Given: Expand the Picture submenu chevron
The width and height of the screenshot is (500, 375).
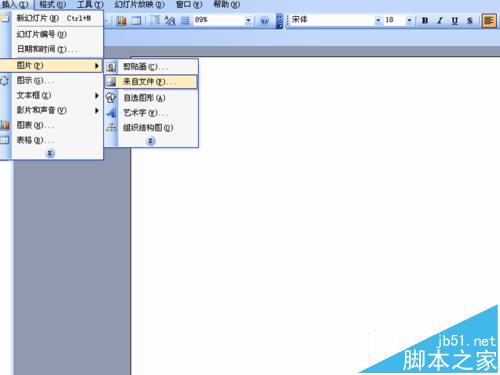Looking at the screenshot, I should pos(151,141).
